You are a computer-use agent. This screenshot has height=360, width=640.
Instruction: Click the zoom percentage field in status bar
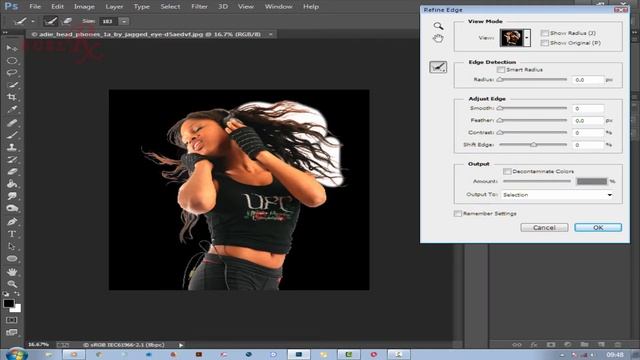[39, 345]
